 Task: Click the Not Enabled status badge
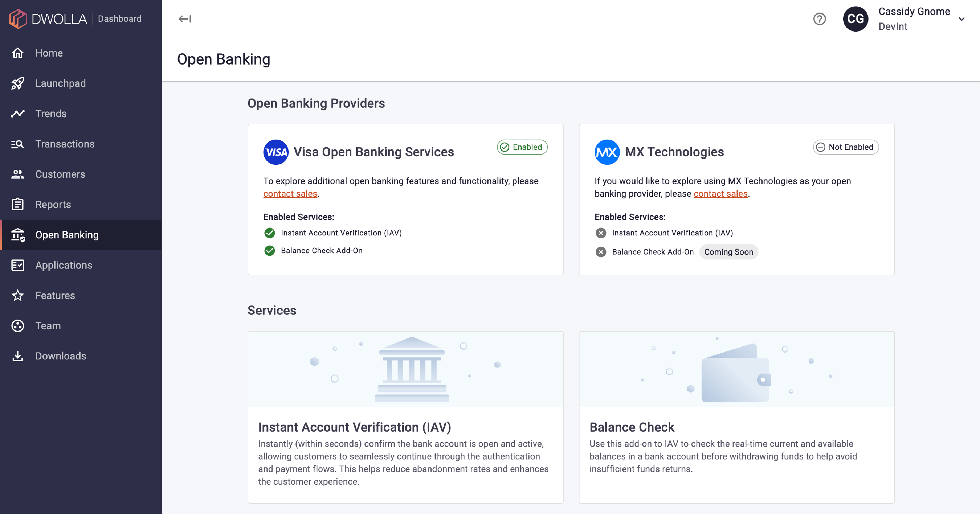(x=846, y=147)
